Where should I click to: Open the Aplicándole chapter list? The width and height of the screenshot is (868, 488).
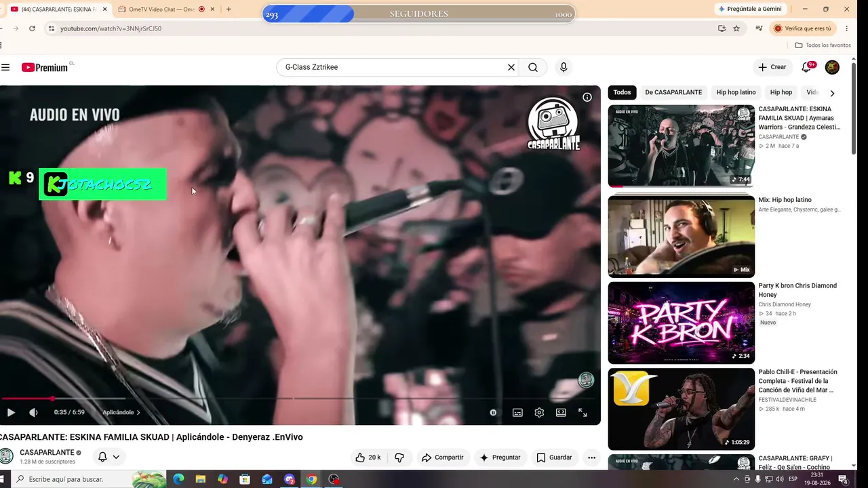click(121, 412)
